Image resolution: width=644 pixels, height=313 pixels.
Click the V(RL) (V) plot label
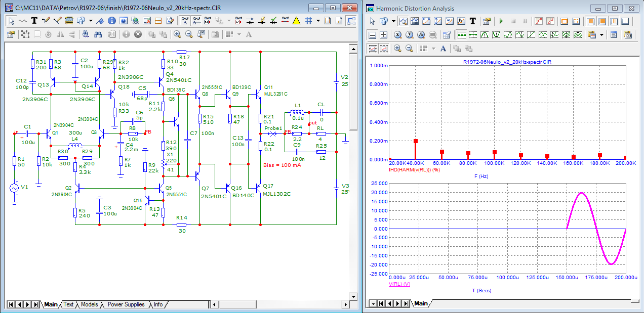pyautogui.click(x=399, y=284)
